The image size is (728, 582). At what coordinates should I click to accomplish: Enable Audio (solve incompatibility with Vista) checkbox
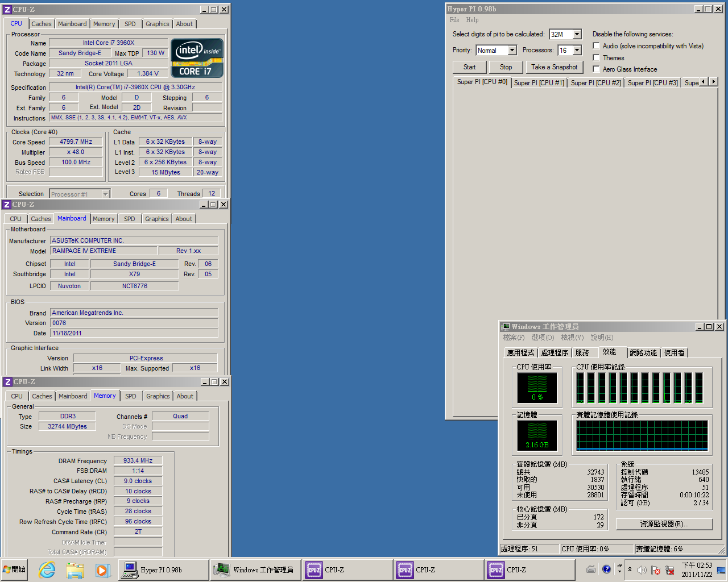[596, 45]
